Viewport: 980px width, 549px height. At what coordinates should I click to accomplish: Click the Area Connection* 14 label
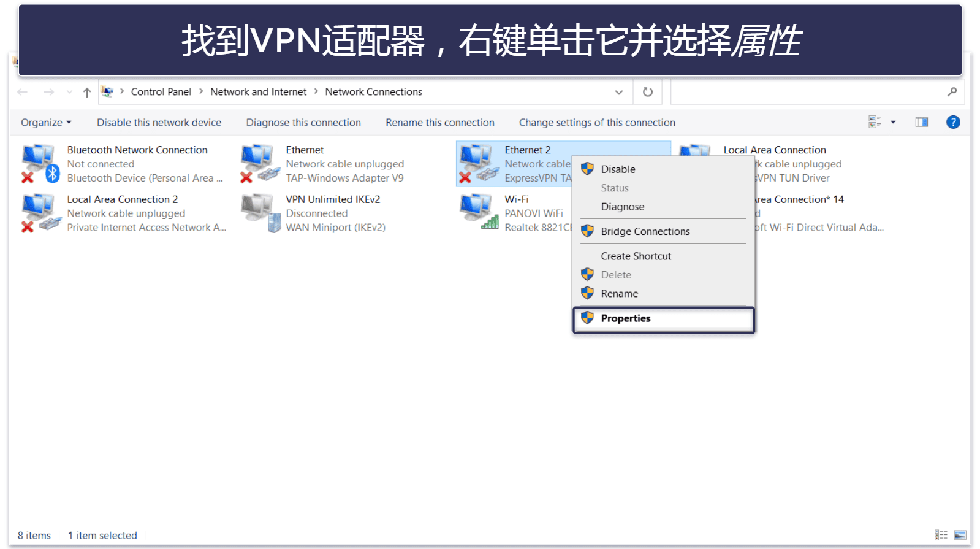tap(800, 199)
